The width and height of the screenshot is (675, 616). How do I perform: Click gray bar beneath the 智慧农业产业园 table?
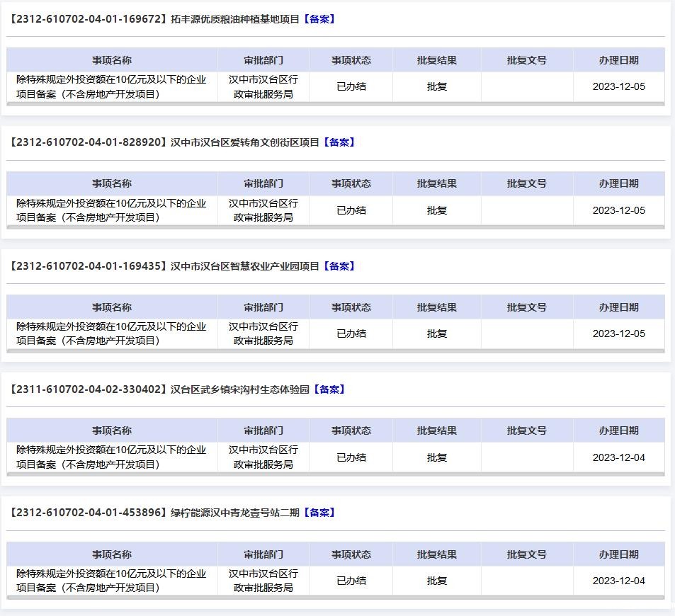tap(336, 350)
